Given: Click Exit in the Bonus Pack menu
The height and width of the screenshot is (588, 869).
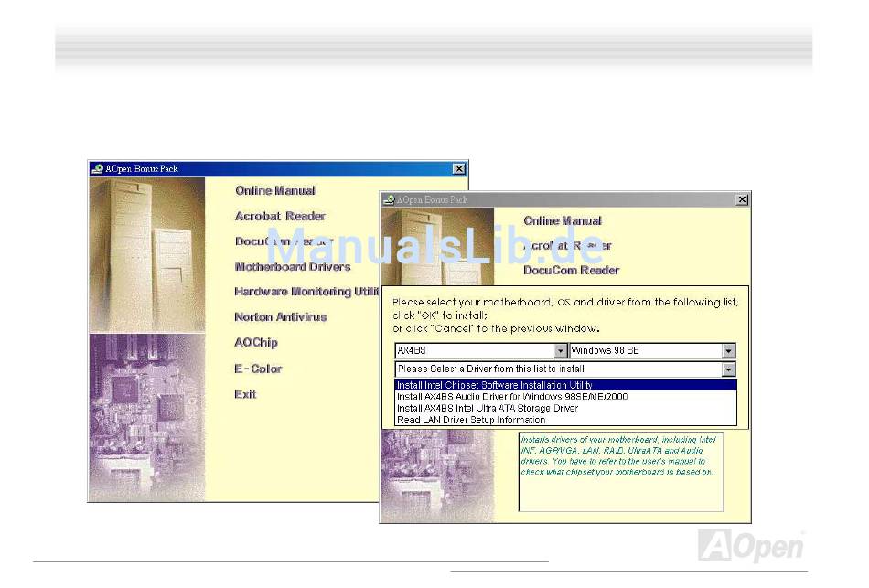Looking at the screenshot, I should pos(245,394).
